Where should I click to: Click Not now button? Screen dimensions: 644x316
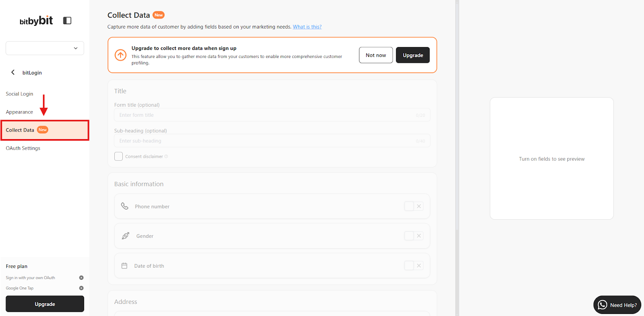tap(376, 55)
